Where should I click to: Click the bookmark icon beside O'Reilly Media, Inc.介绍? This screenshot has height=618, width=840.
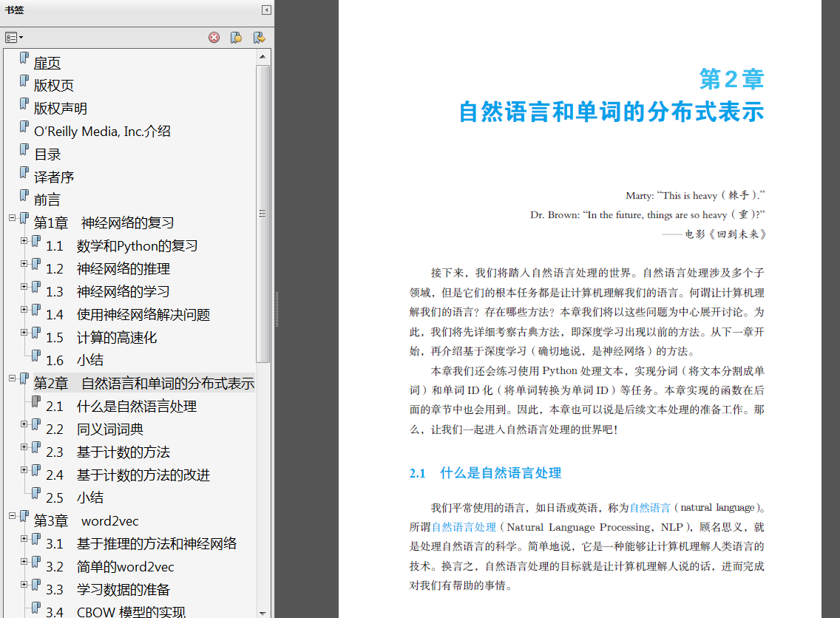[24, 127]
